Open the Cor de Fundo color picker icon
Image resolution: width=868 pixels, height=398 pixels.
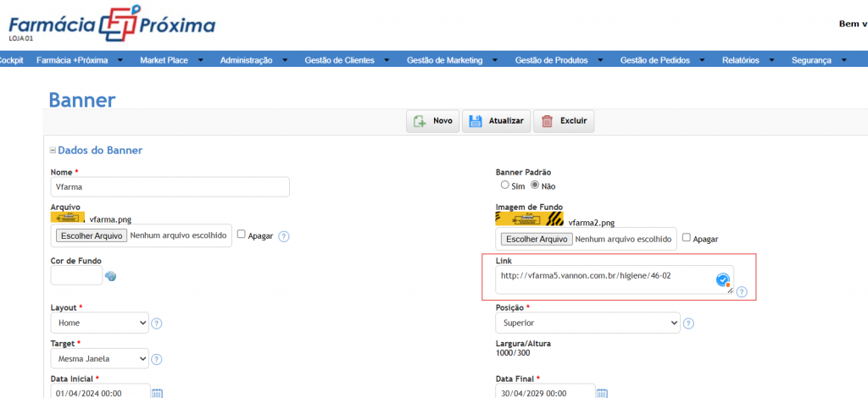click(111, 276)
